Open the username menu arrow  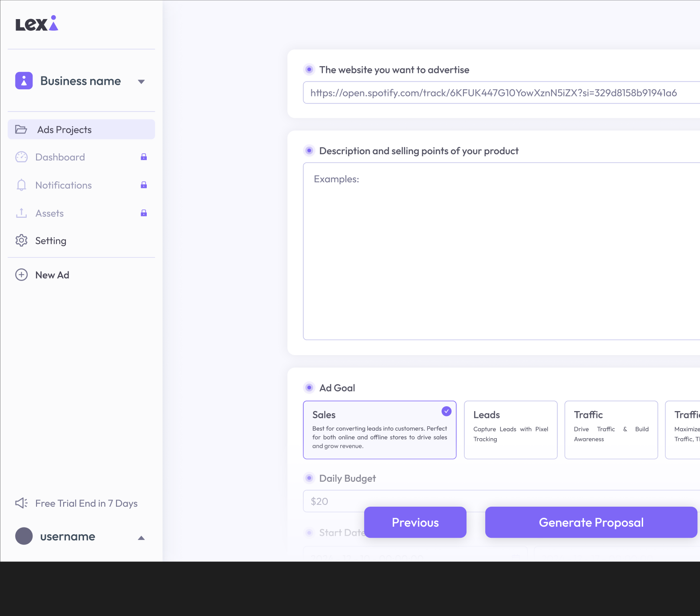coord(141,538)
